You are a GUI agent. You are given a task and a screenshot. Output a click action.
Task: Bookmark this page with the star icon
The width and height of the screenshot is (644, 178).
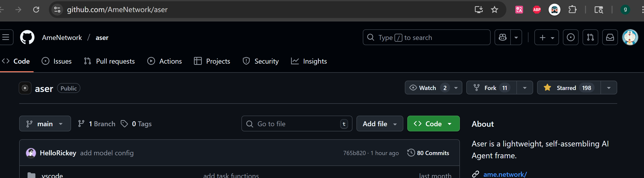(494, 10)
